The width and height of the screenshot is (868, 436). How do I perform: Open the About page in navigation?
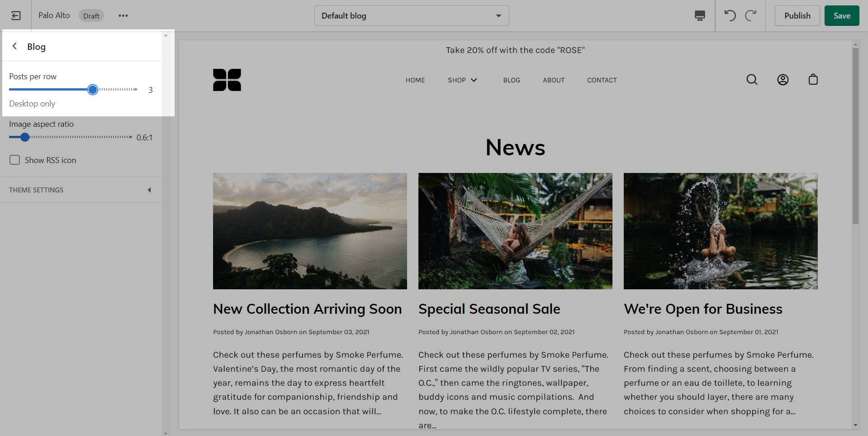pos(553,80)
